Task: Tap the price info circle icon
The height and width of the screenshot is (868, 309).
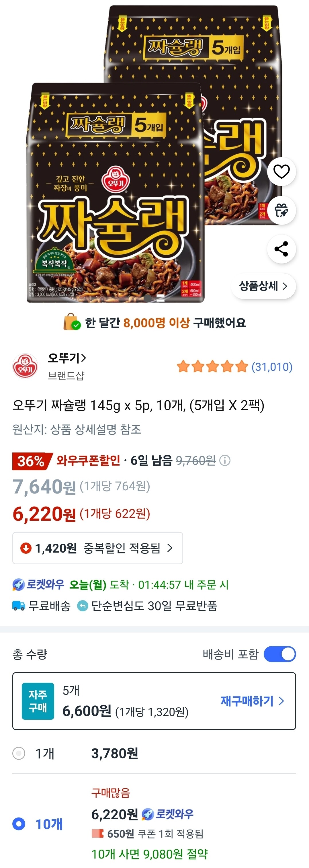Action: tap(225, 460)
